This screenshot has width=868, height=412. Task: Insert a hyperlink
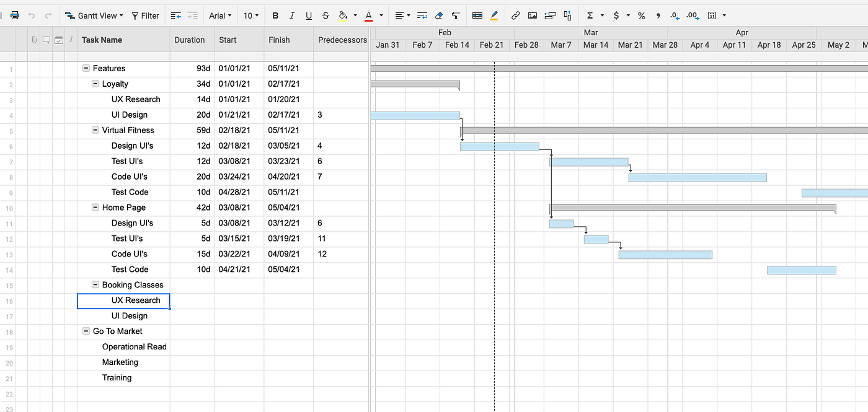pos(515,15)
